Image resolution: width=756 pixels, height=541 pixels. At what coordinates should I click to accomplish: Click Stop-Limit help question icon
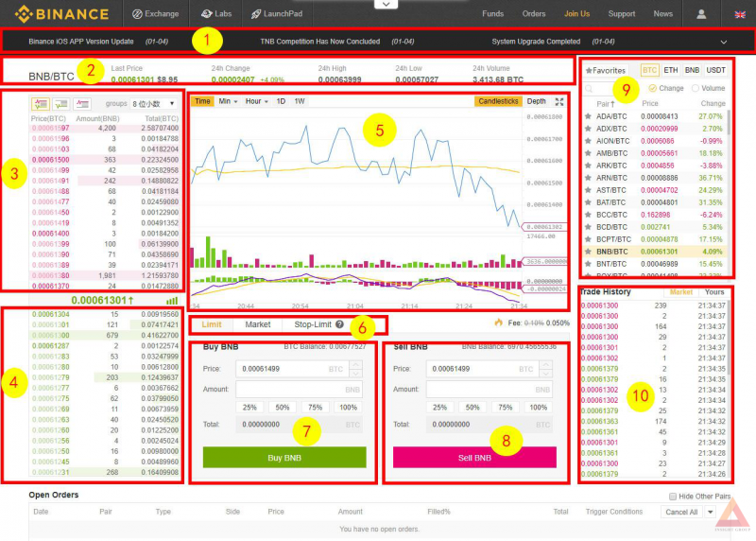(339, 324)
